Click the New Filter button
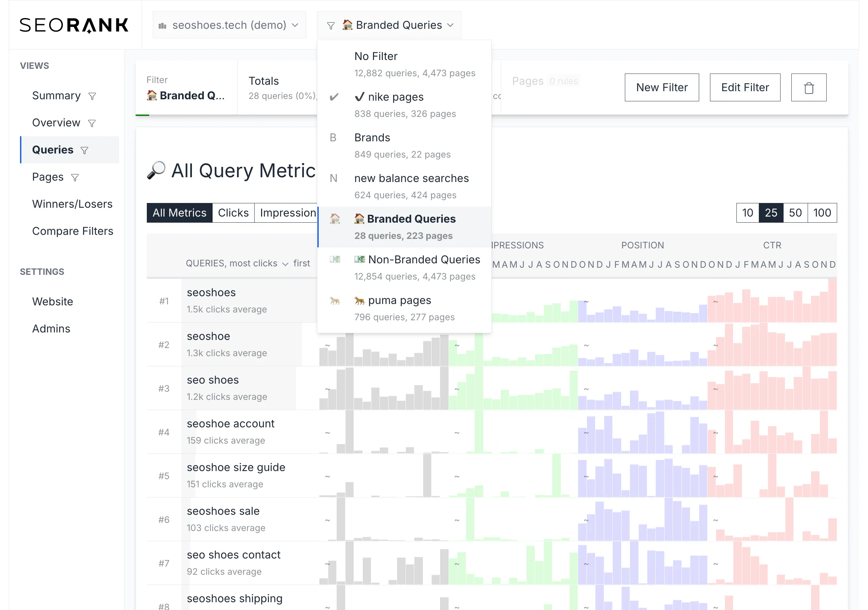The width and height of the screenshot is (868, 610). point(661,88)
